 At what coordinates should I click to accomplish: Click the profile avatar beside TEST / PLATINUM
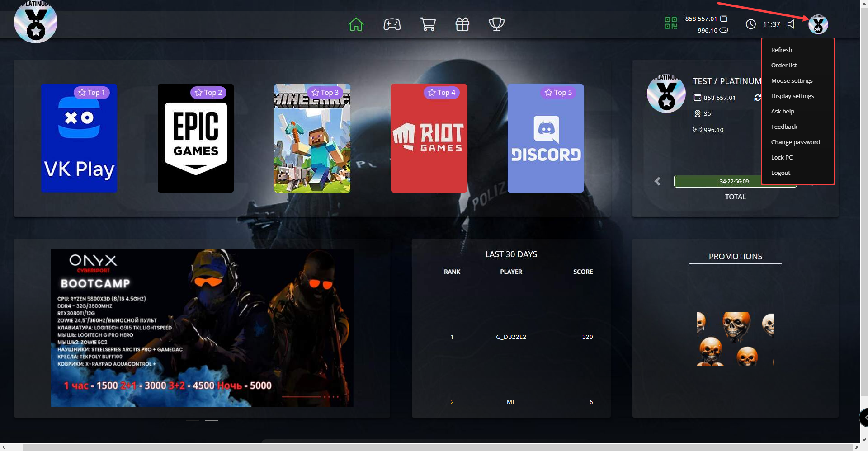pos(666,94)
